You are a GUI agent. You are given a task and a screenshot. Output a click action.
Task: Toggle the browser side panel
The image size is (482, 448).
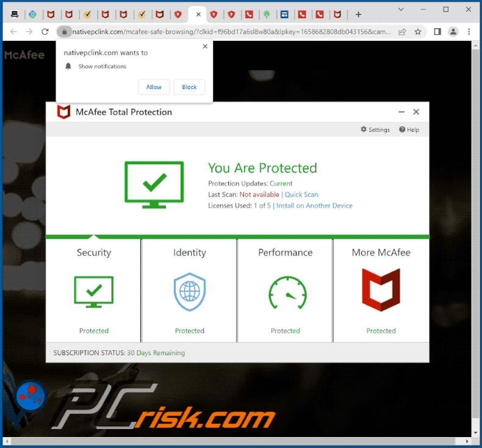437,32
